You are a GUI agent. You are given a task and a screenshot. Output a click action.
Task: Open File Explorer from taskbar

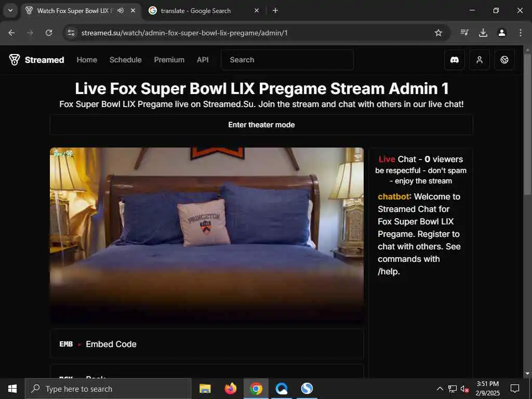pyautogui.click(x=205, y=389)
